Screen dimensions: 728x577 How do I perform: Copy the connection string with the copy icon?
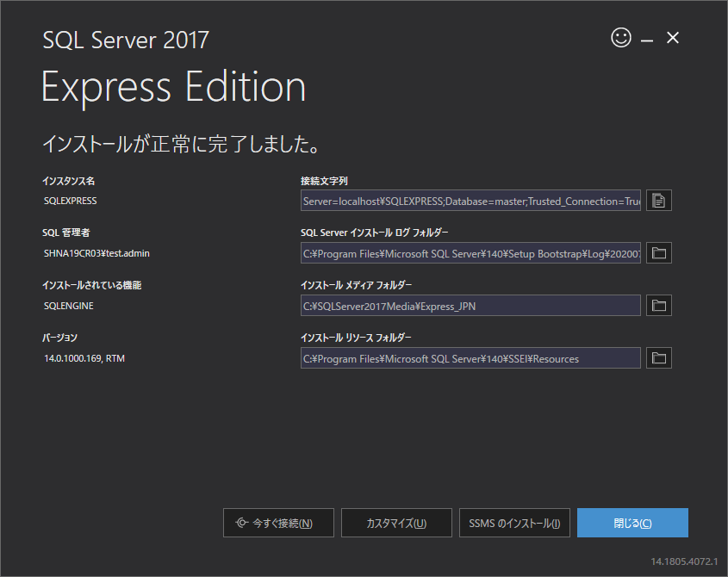point(659,201)
